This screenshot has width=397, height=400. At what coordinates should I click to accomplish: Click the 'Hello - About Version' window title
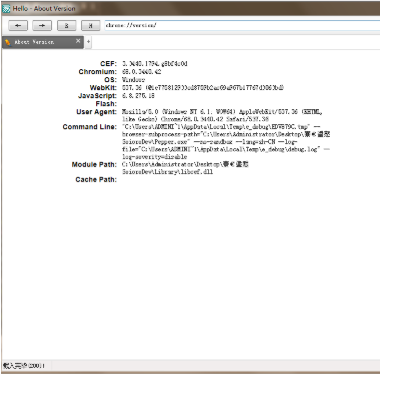click(x=44, y=9)
